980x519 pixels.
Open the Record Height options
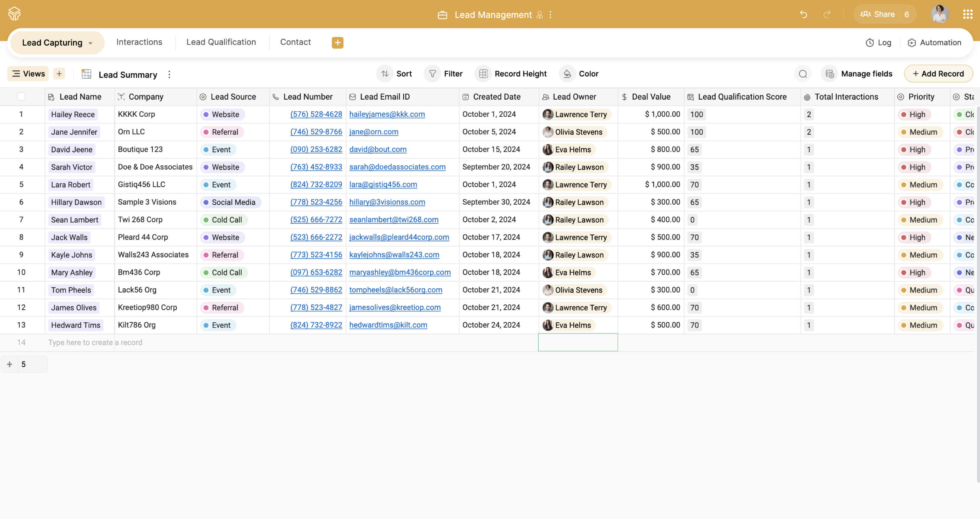(512, 74)
